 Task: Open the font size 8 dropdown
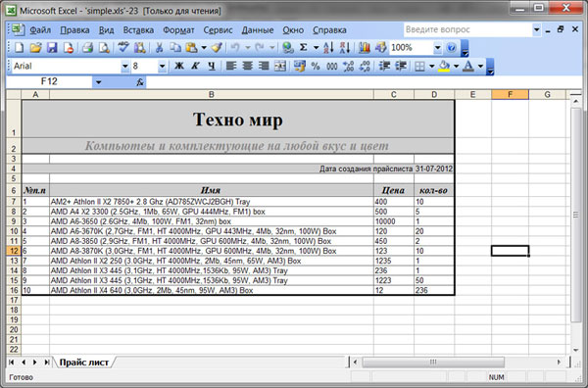(x=162, y=67)
